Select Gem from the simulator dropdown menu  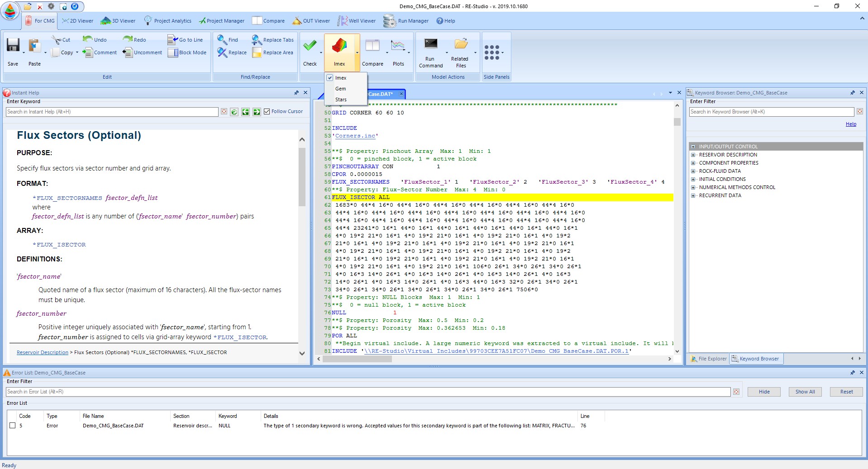[x=341, y=89]
